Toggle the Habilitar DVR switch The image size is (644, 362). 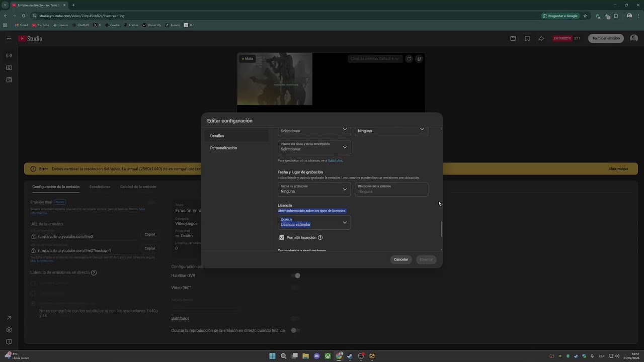point(295,276)
